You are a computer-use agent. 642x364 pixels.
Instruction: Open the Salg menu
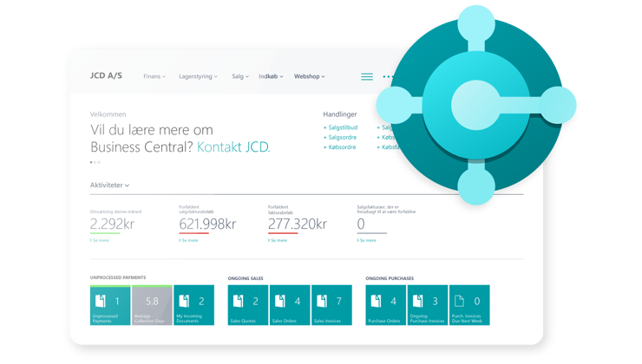240,76
